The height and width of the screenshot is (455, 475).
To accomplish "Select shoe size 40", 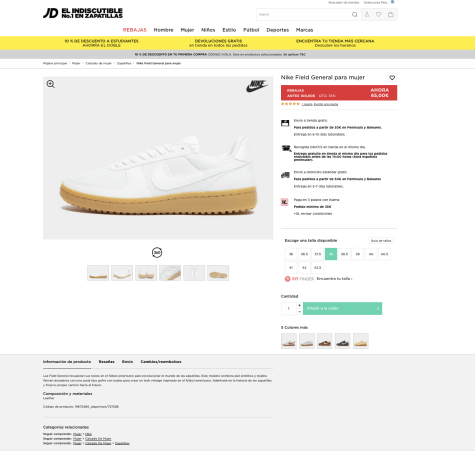I will pyautogui.click(x=371, y=254).
